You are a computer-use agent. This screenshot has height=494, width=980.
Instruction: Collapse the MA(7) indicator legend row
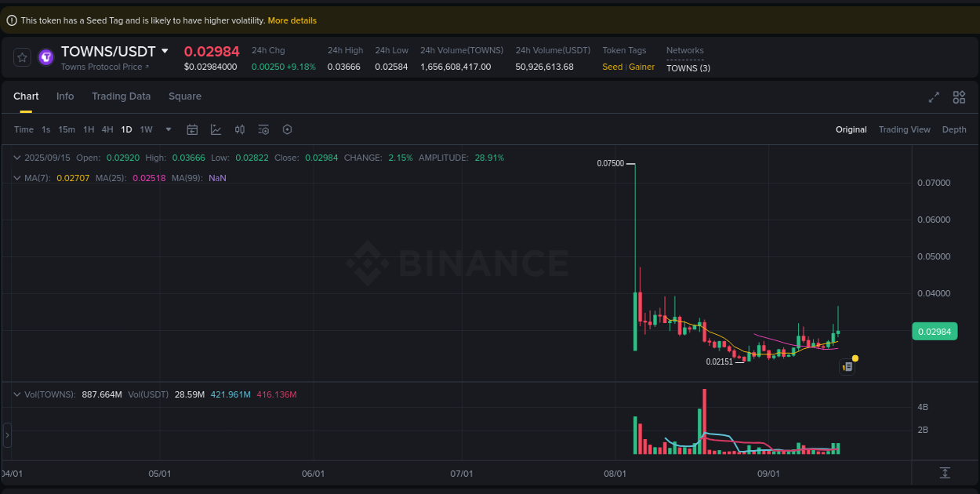17,178
